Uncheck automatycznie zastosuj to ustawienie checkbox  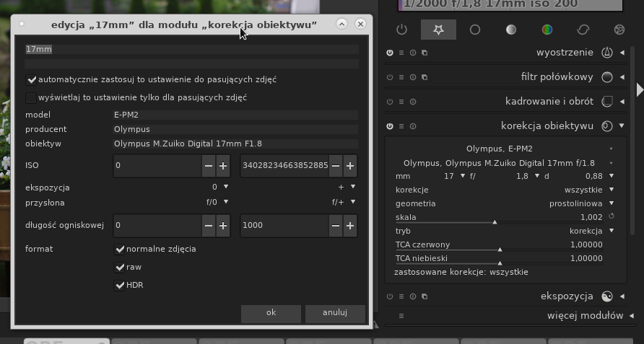31,79
